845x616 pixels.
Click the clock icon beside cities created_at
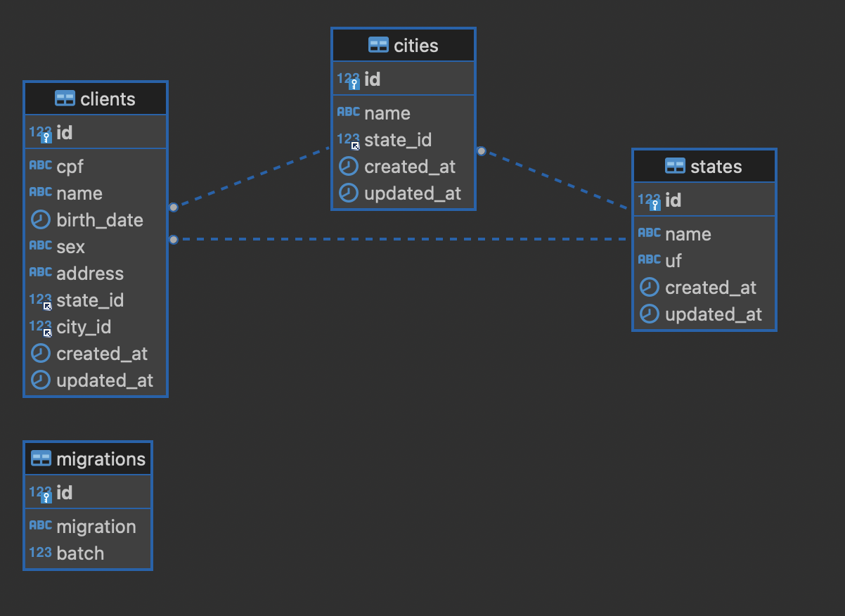pyautogui.click(x=349, y=166)
